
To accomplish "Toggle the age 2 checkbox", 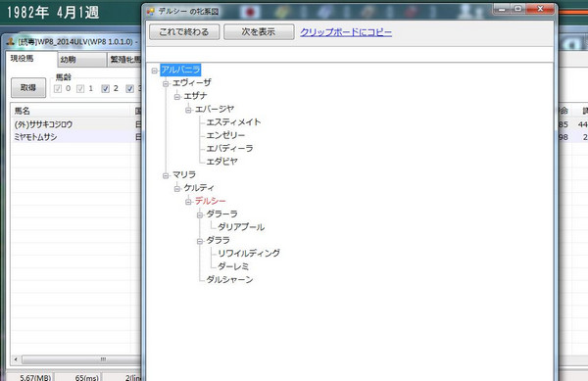I will (106, 89).
